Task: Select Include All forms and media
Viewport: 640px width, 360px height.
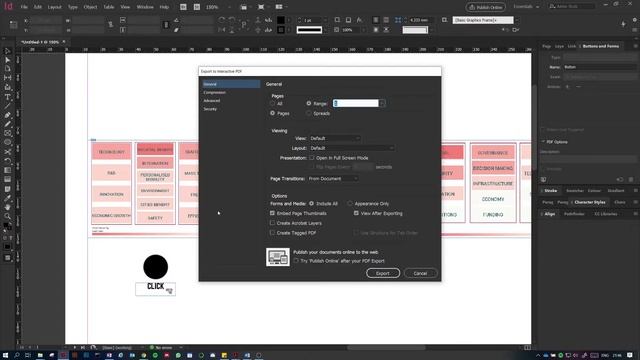Action: 311,203
